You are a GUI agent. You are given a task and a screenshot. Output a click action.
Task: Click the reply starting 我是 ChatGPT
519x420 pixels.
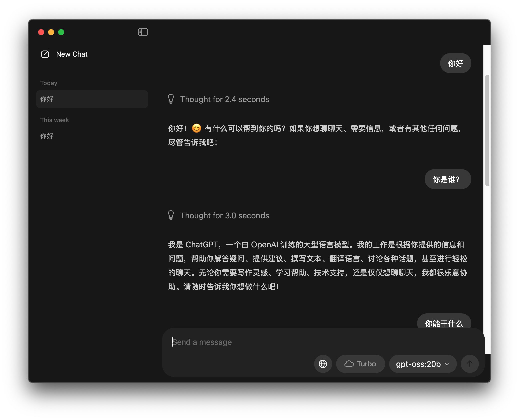point(318,266)
